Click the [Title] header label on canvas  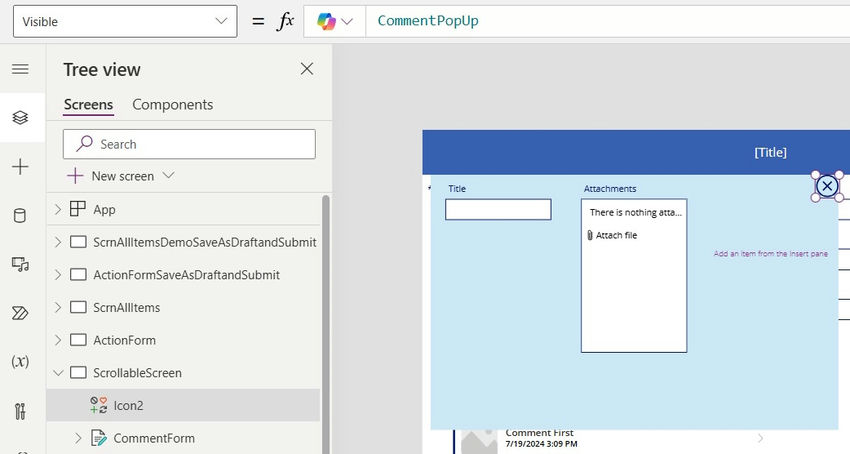coord(770,152)
